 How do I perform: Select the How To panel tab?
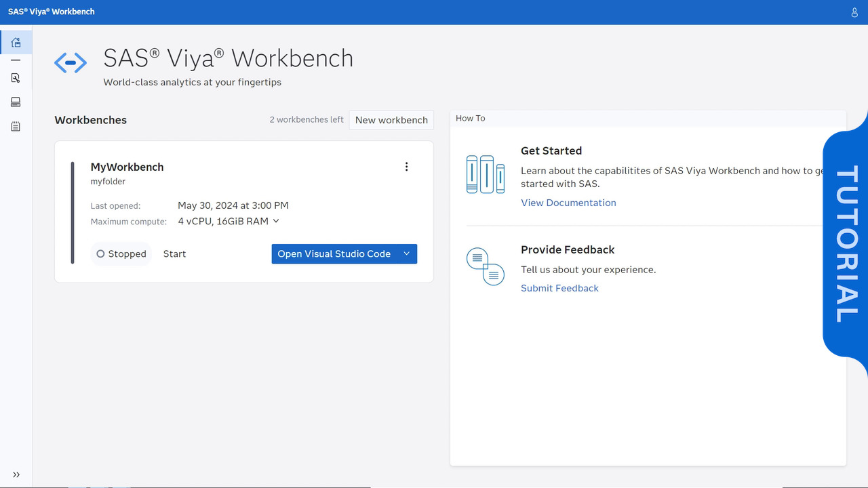(x=471, y=118)
